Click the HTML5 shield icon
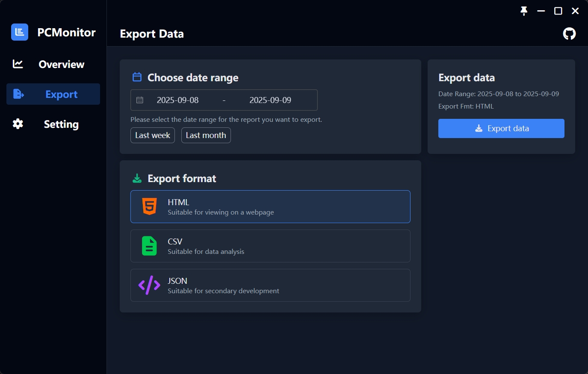 tap(149, 206)
